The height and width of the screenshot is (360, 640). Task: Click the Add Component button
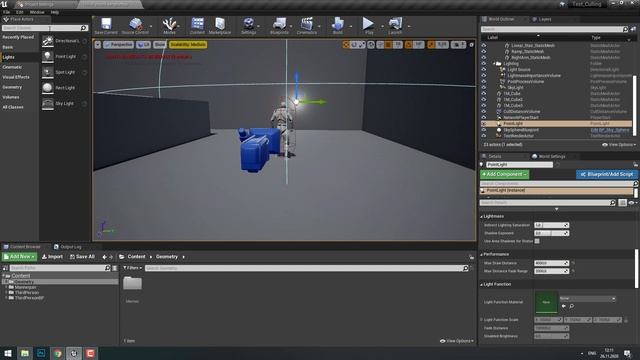(x=504, y=174)
